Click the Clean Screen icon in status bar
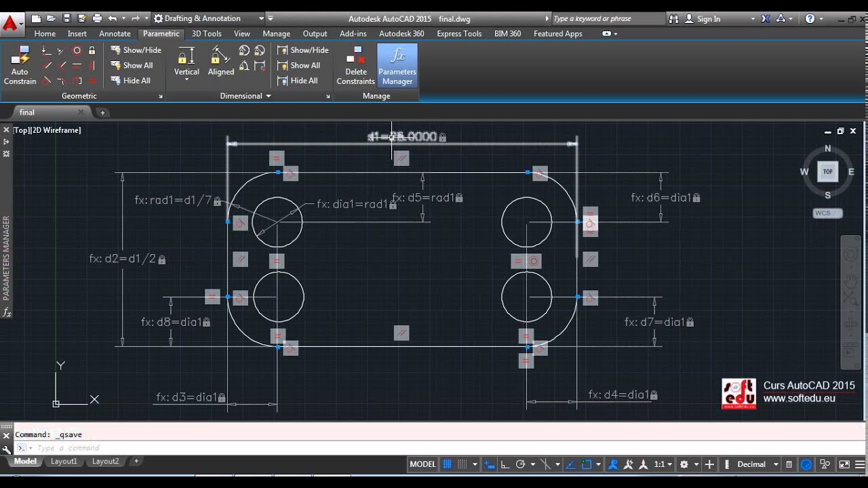868x488 pixels. pyautogui.click(x=844, y=464)
